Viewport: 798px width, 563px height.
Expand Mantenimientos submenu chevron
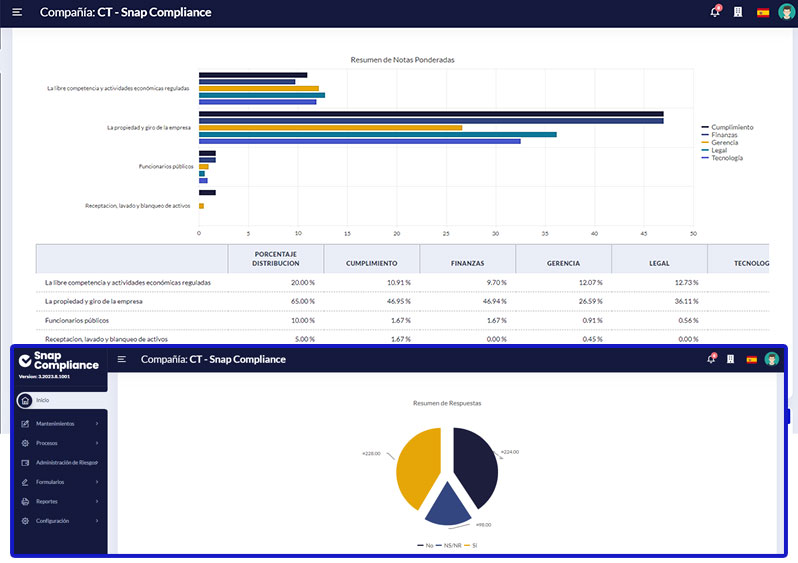coord(97,424)
